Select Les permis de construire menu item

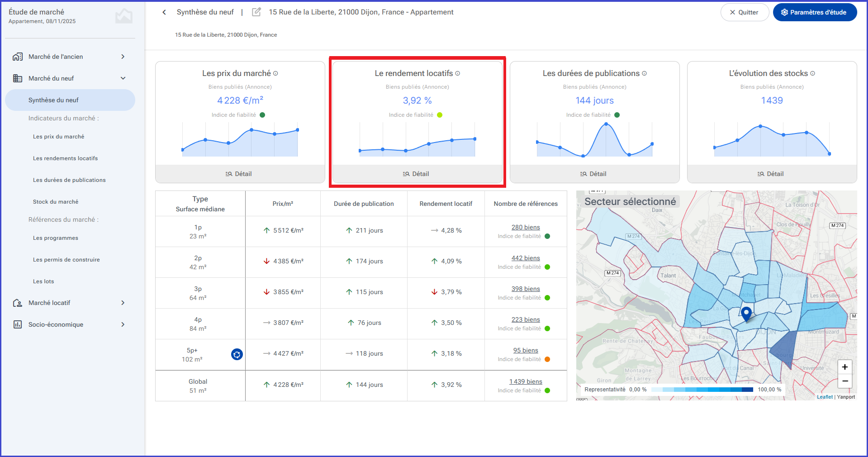[x=66, y=260]
